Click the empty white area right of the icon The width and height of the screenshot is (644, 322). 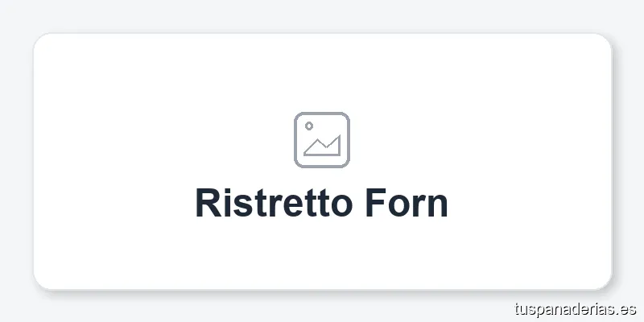[x=483, y=141]
